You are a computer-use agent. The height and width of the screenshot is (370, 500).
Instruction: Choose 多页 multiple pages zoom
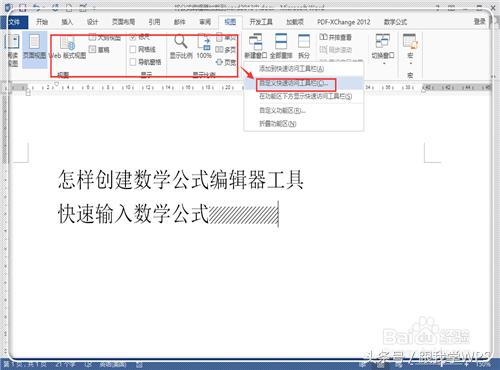(225, 50)
